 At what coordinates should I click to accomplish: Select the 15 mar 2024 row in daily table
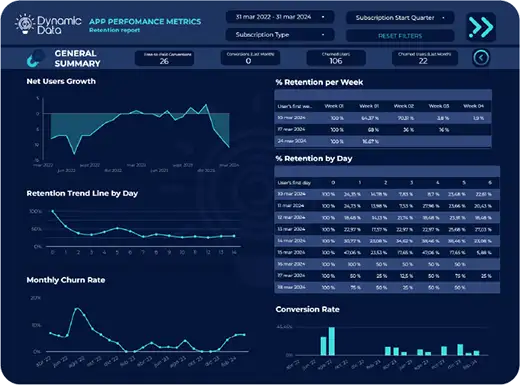(x=387, y=252)
